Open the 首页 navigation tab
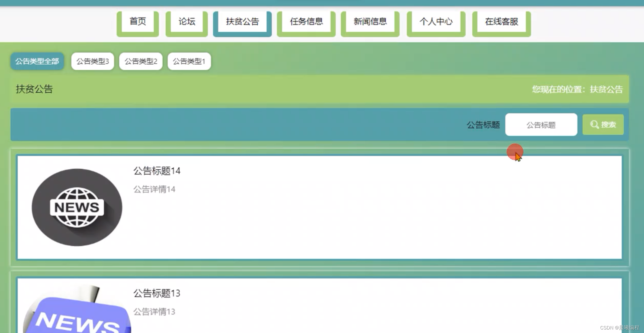This screenshot has height=333, width=644. point(138,22)
